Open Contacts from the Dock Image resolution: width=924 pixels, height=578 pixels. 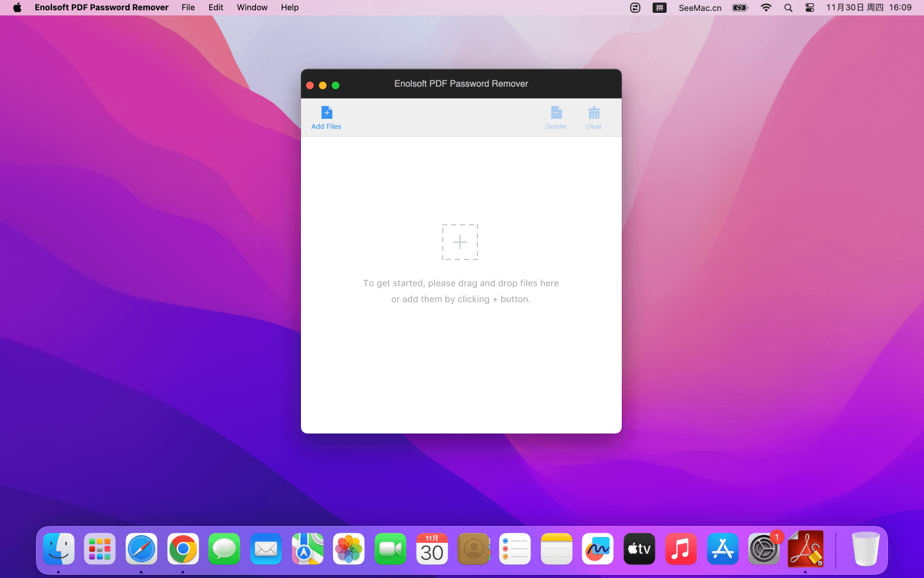click(x=474, y=549)
